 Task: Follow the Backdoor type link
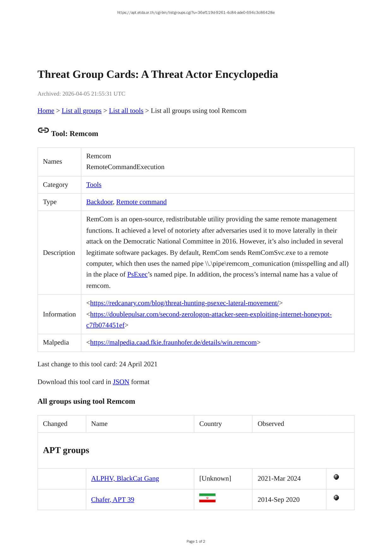tap(99, 202)
